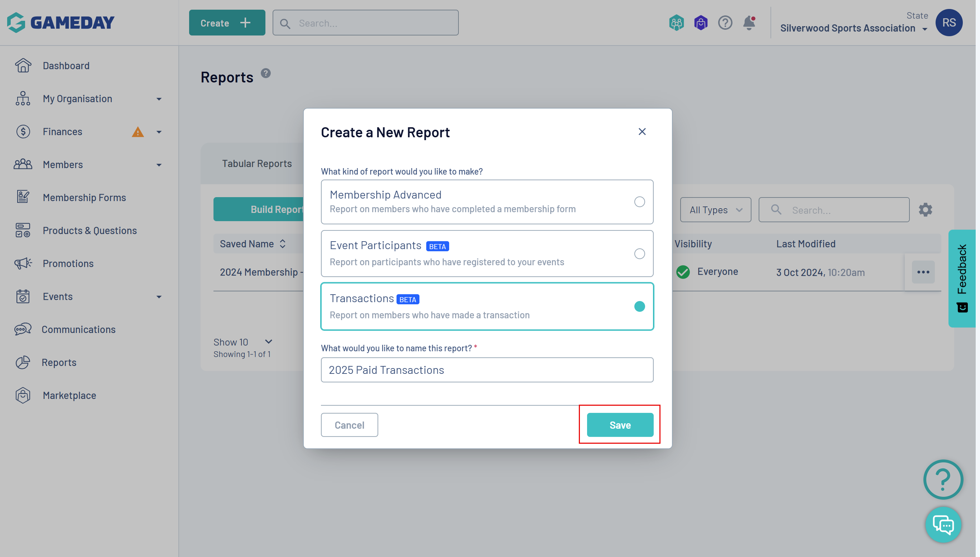This screenshot has width=980, height=557.
Task: Cancel the new report dialog
Action: tap(349, 425)
